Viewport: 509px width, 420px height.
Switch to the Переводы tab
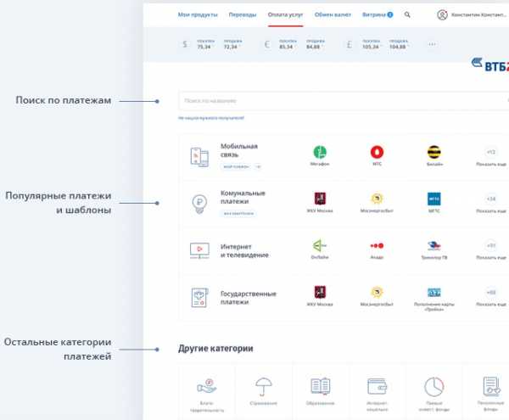[243, 14]
